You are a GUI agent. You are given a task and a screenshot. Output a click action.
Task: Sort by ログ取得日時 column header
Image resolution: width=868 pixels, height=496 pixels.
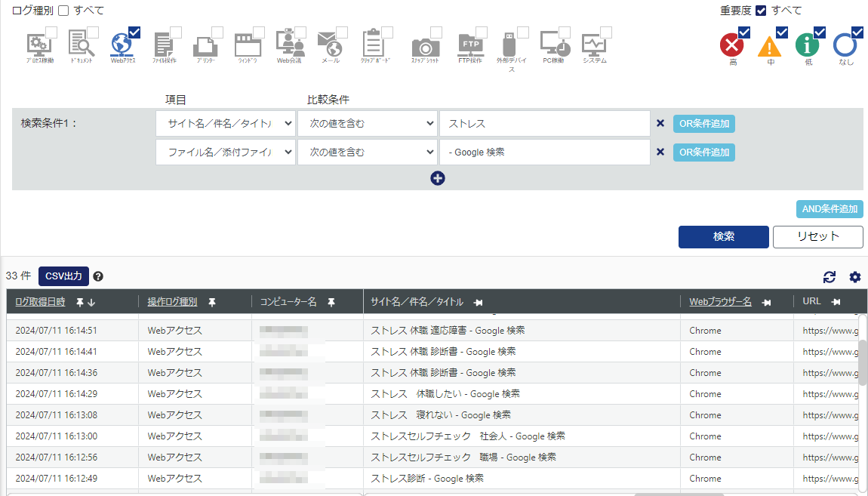40,302
